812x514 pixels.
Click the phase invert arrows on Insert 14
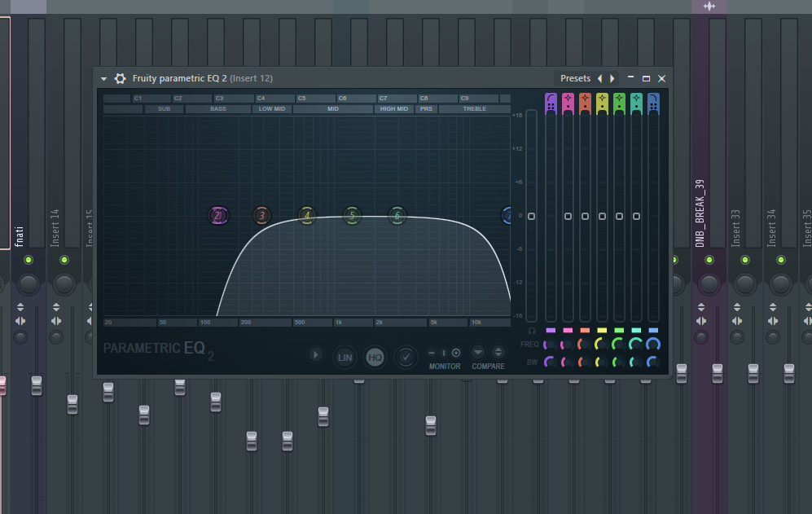point(56,307)
